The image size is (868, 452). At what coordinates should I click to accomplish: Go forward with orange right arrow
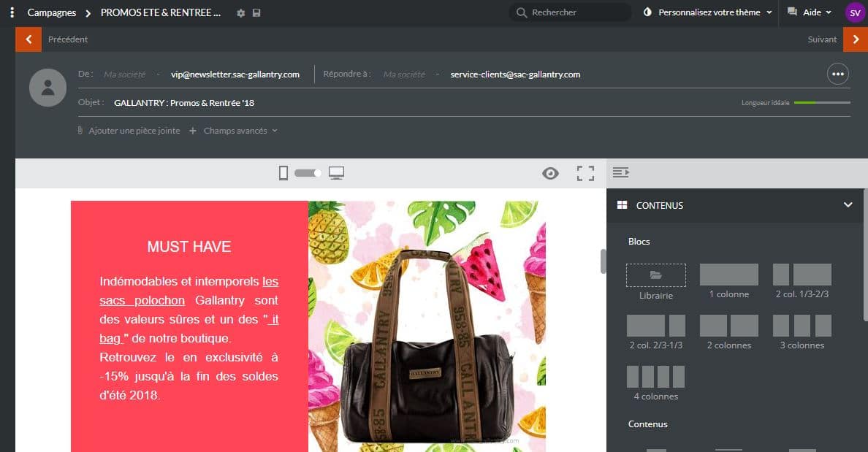tap(856, 39)
